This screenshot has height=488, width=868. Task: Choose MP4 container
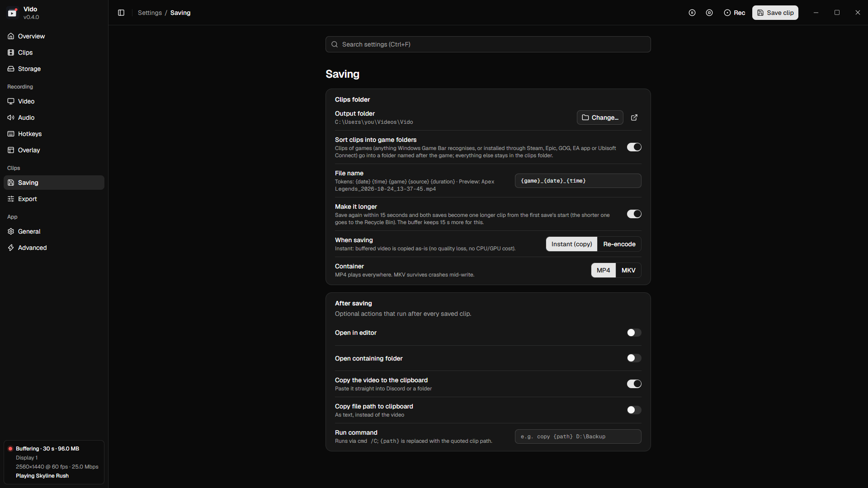(603, 270)
